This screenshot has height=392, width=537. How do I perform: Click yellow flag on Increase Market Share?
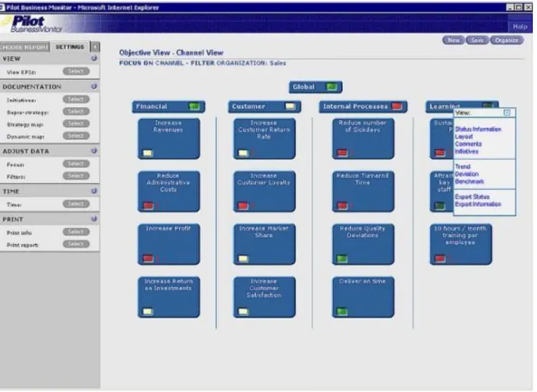click(243, 258)
